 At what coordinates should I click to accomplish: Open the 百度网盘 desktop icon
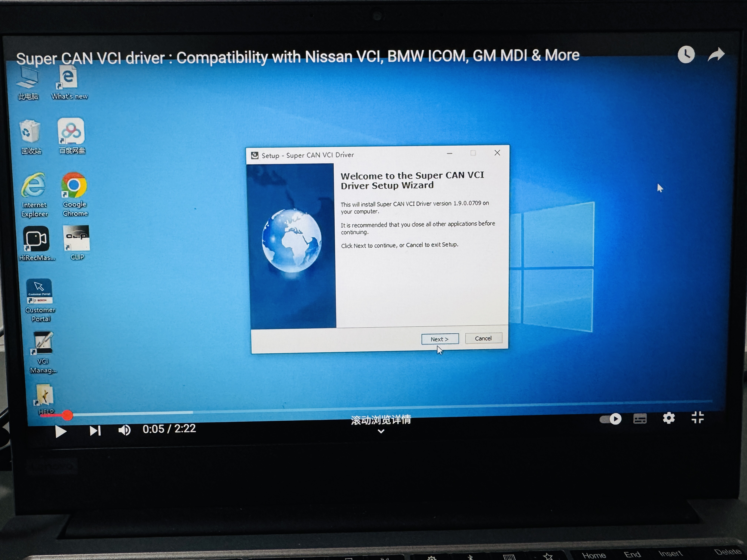(72, 136)
